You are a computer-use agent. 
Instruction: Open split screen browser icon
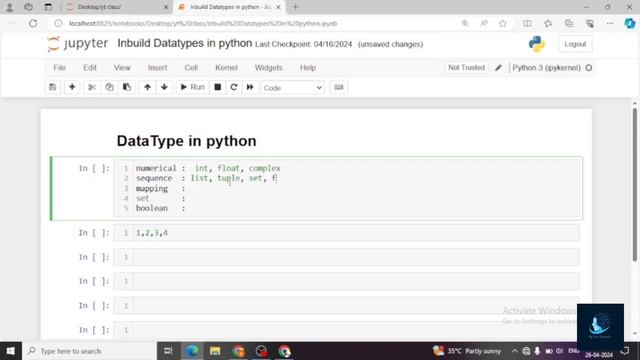tap(527, 23)
